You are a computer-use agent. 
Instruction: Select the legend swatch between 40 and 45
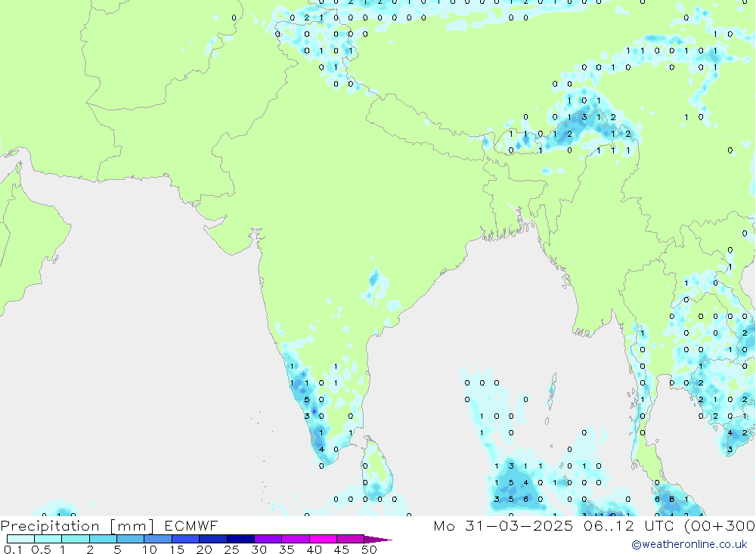[323, 539]
